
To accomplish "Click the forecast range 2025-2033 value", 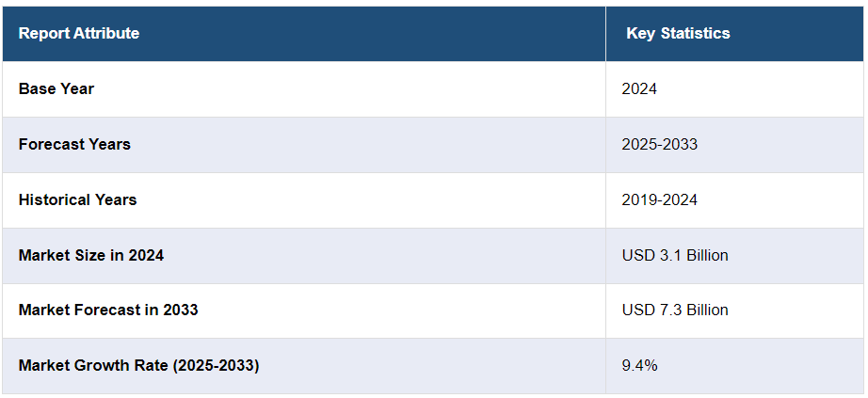I will 659,145.
